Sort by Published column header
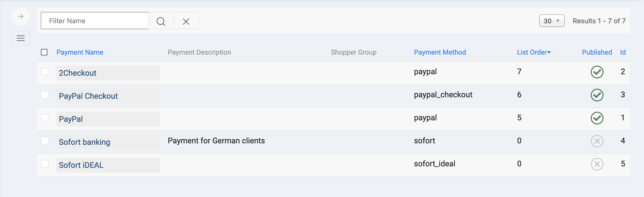The width and height of the screenshot is (644, 197). tap(597, 52)
